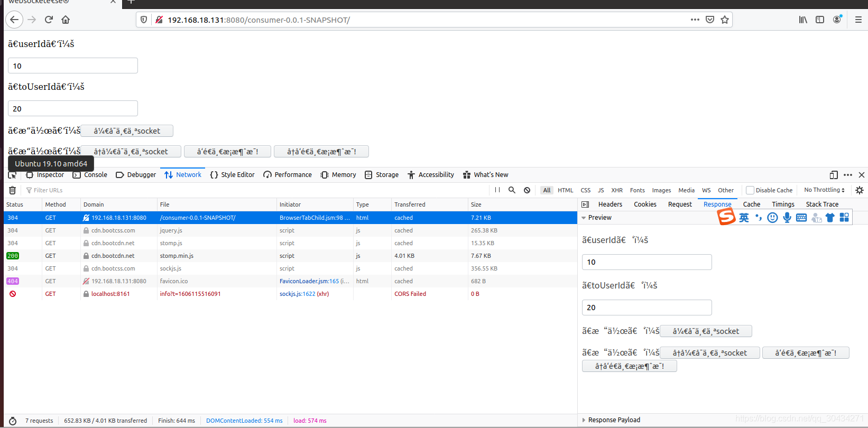This screenshot has height=428, width=868.
Task: Open Network settings gear icon
Action: 860,190
